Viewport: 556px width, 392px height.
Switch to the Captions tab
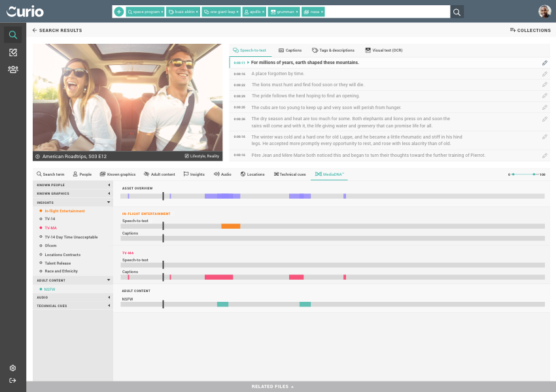[290, 50]
